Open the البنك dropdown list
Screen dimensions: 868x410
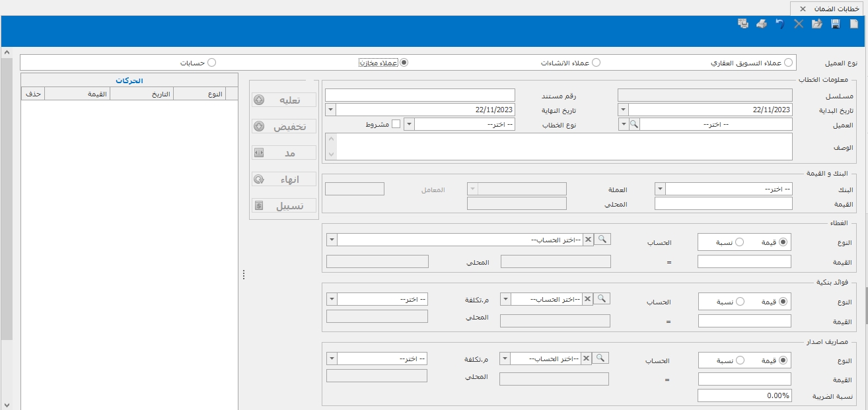(x=660, y=189)
